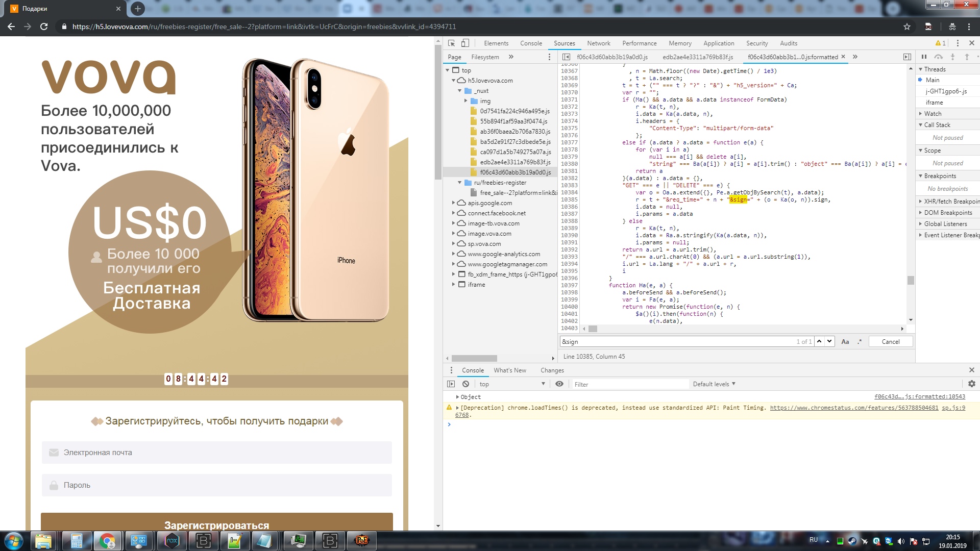Switch to the Network panel tab

click(599, 43)
